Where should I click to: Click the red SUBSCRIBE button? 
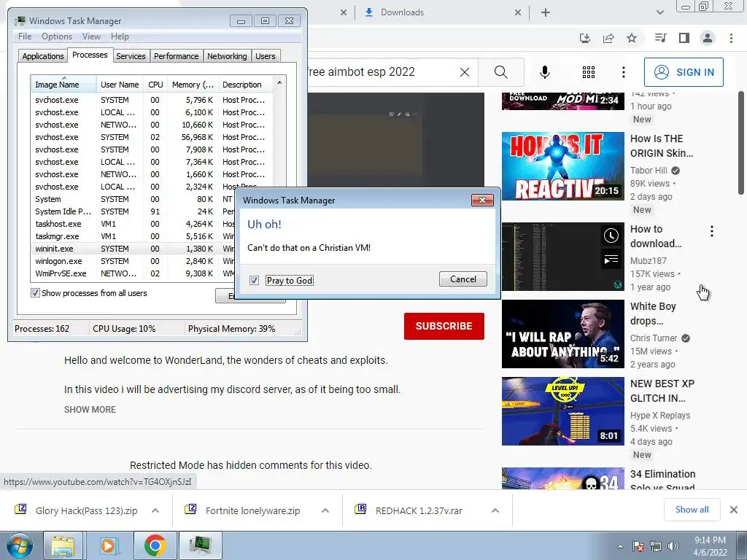pos(444,326)
